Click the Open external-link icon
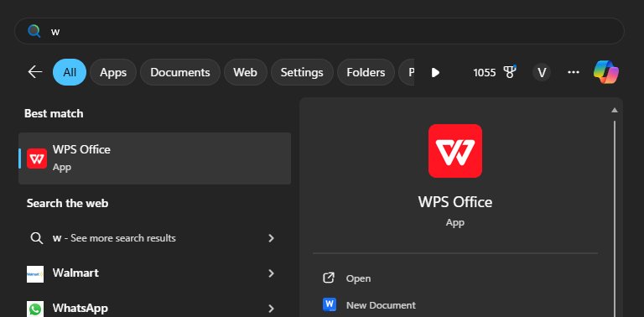 [329, 278]
